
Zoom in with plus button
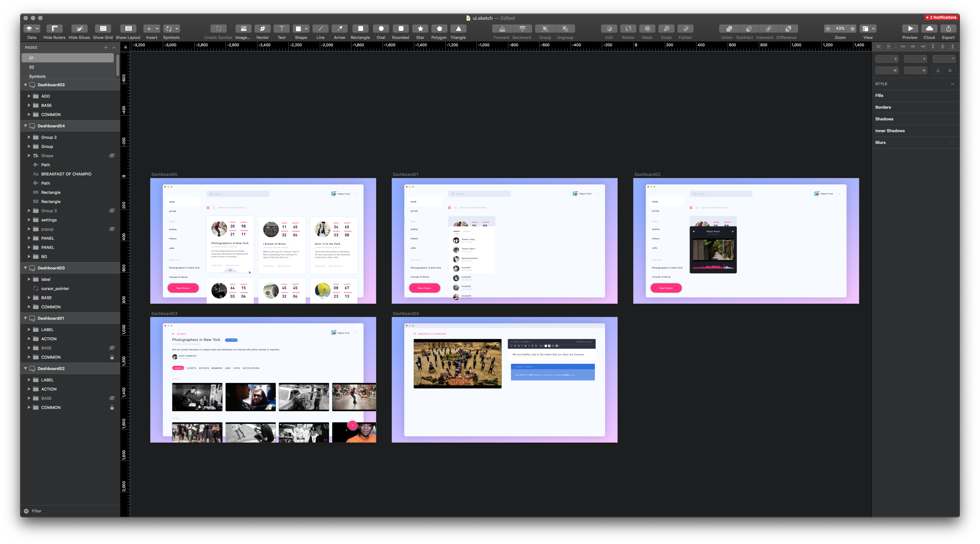click(x=852, y=29)
